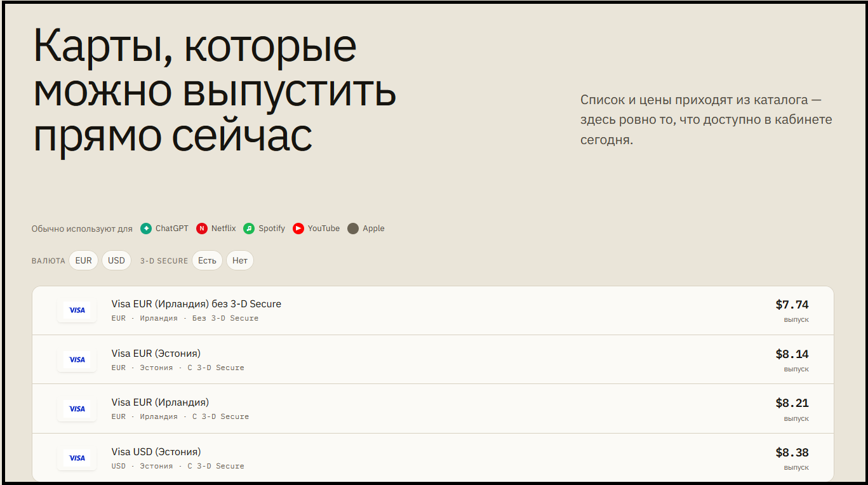The image size is (868, 485).
Task: Click 'EUR · Ирландия · Без 3-D Secure' subtitle
Action: 185,318
